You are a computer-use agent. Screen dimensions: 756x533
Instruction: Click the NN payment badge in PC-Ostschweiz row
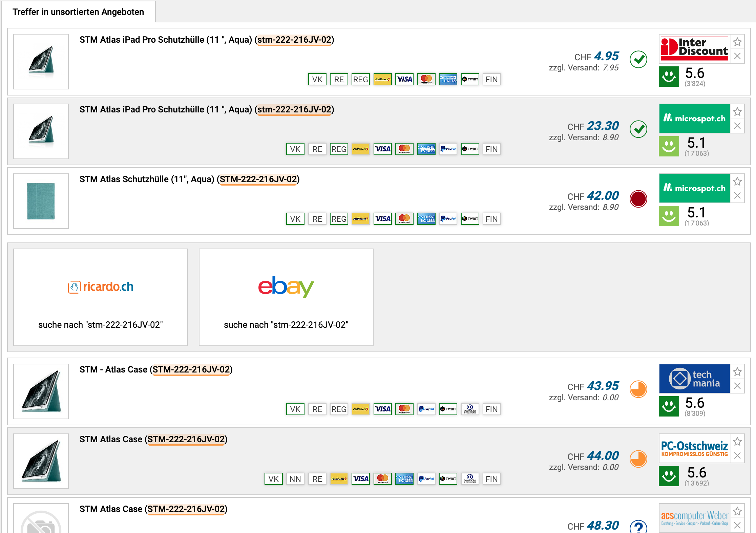[x=295, y=479]
